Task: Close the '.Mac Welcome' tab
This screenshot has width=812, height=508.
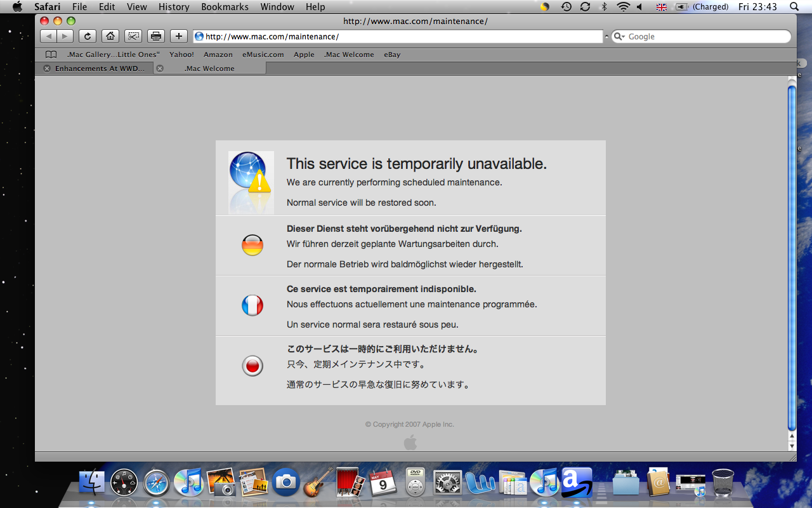Action: pyautogui.click(x=160, y=69)
